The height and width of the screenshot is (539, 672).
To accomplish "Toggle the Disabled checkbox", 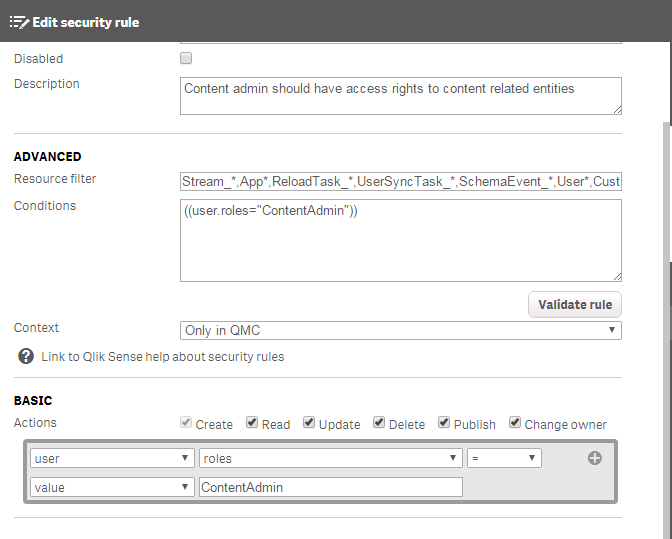I will 186,59.
